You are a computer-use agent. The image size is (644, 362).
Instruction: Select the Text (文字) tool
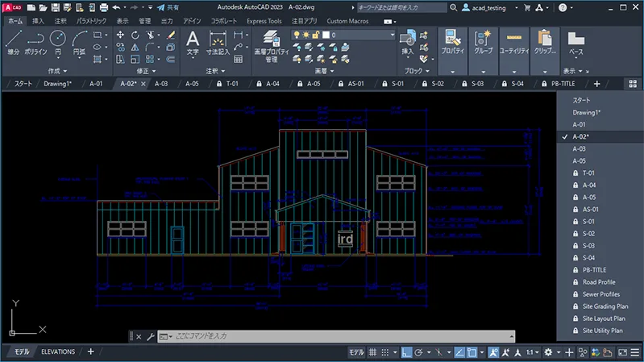click(x=193, y=44)
